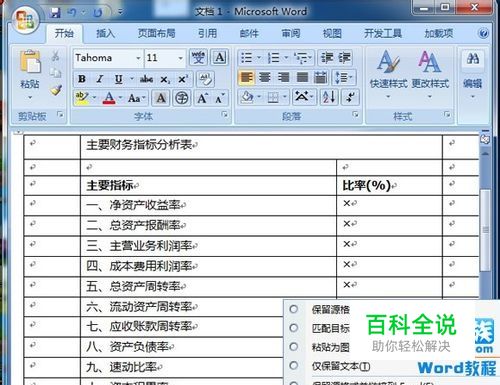Open the 引用 tab
The width and height of the screenshot is (500, 385).
point(207,33)
